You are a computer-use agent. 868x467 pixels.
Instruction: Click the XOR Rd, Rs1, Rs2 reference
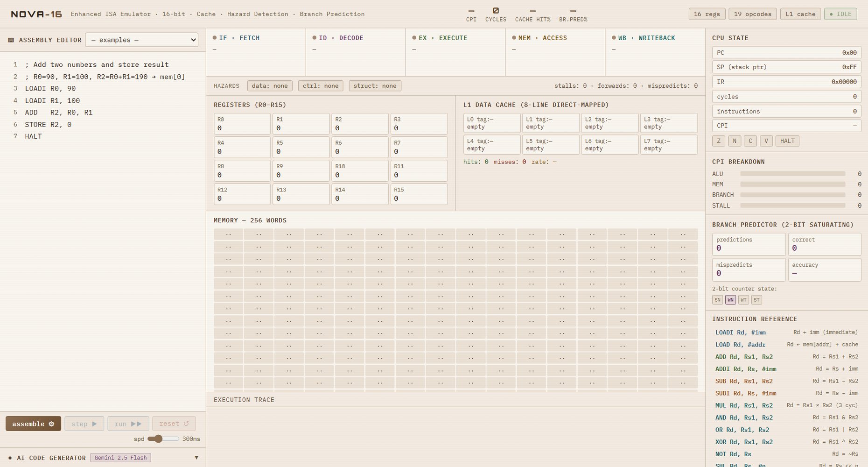pyautogui.click(x=787, y=442)
